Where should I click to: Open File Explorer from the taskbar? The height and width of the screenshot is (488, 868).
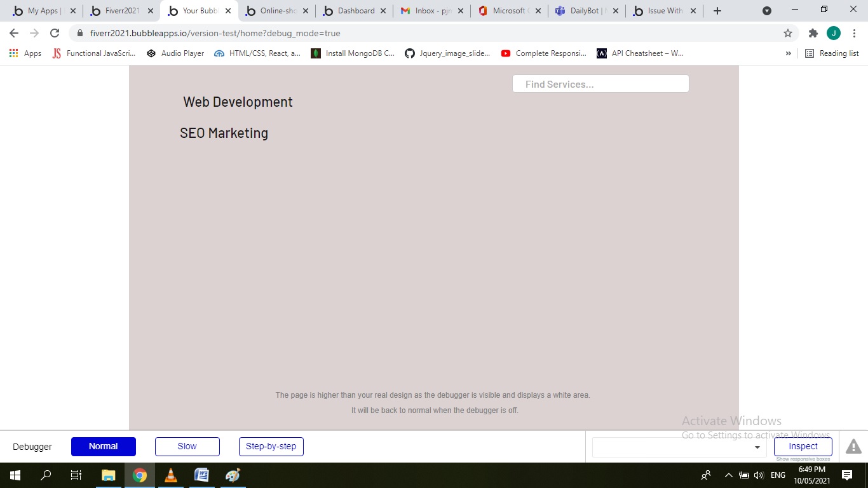click(109, 475)
